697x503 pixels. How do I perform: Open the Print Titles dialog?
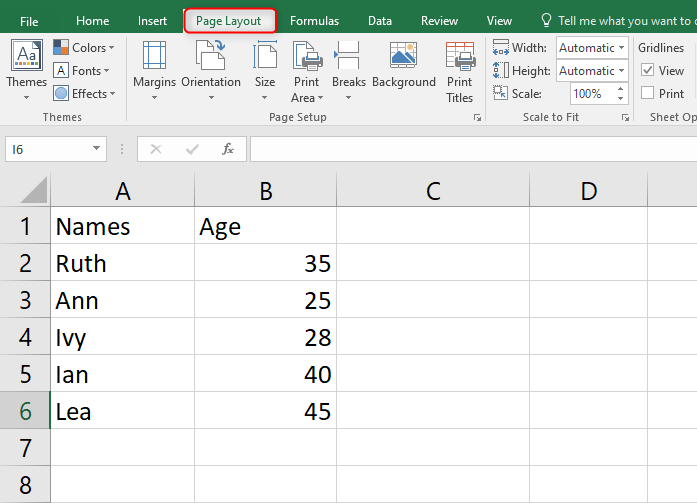pyautogui.click(x=460, y=72)
